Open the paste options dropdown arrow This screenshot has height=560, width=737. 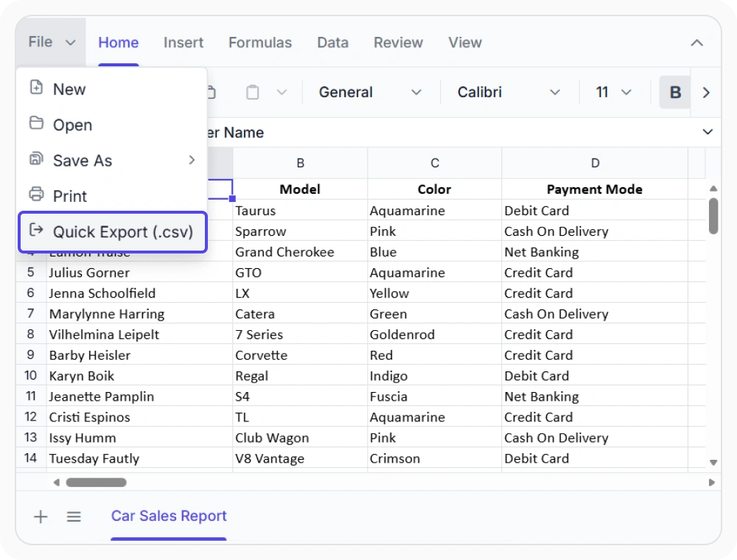282,93
